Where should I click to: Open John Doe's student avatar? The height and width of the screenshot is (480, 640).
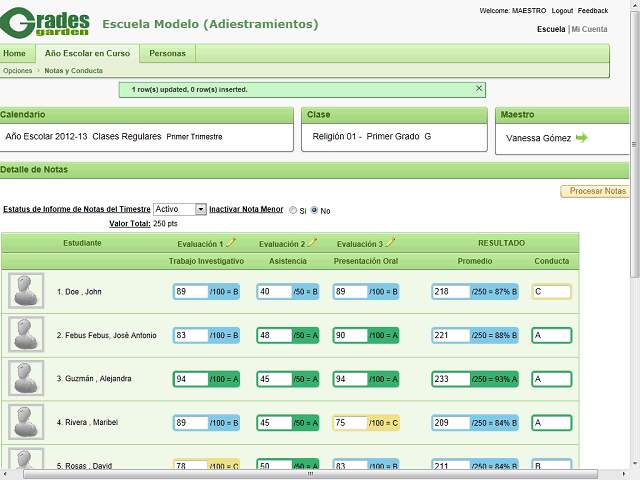(26, 291)
